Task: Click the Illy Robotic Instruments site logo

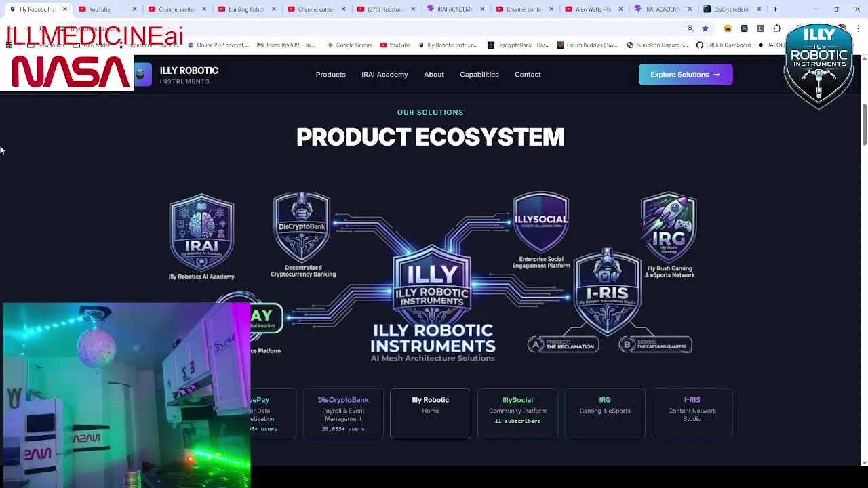Action: tap(176, 75)
